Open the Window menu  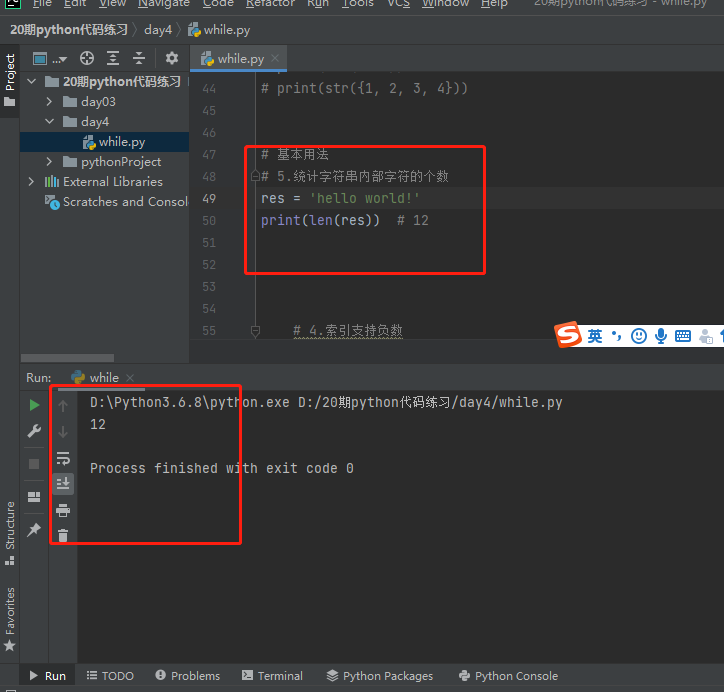[x=445, y=4]
